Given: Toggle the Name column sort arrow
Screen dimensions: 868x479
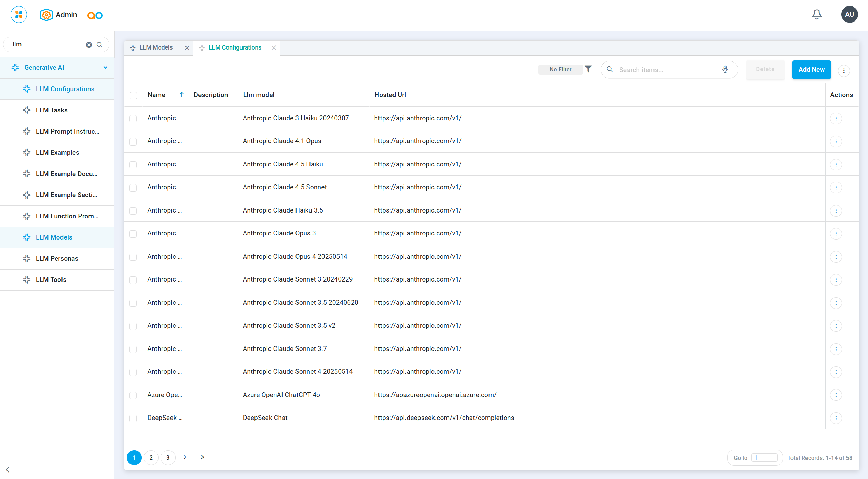Looking at the screenshot, I should tap(182, 95).
